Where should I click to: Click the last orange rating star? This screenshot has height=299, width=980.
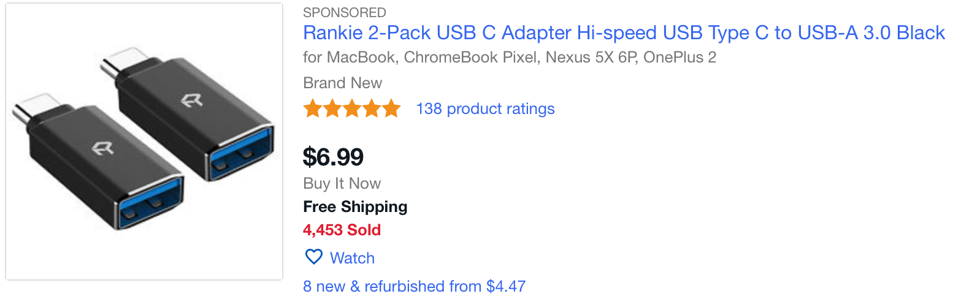click(391, 109)
